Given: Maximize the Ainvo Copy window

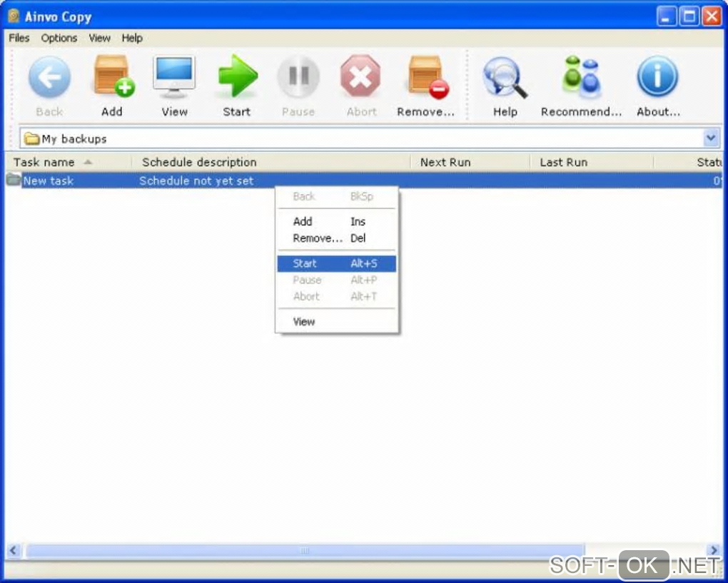Looking at the screenshot, I should [689, 16].
